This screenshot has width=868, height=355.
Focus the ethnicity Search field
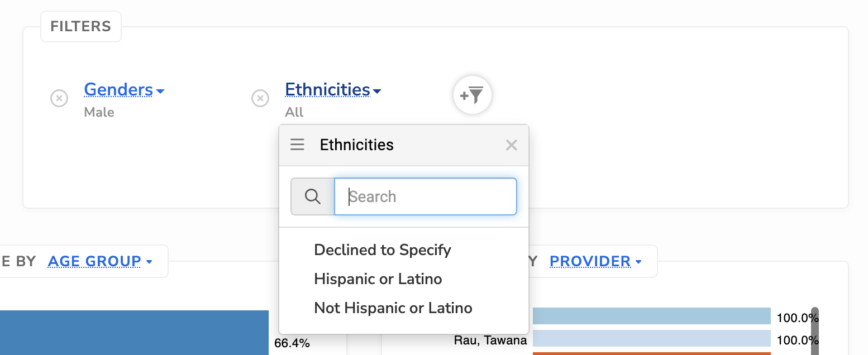[425, 196]
